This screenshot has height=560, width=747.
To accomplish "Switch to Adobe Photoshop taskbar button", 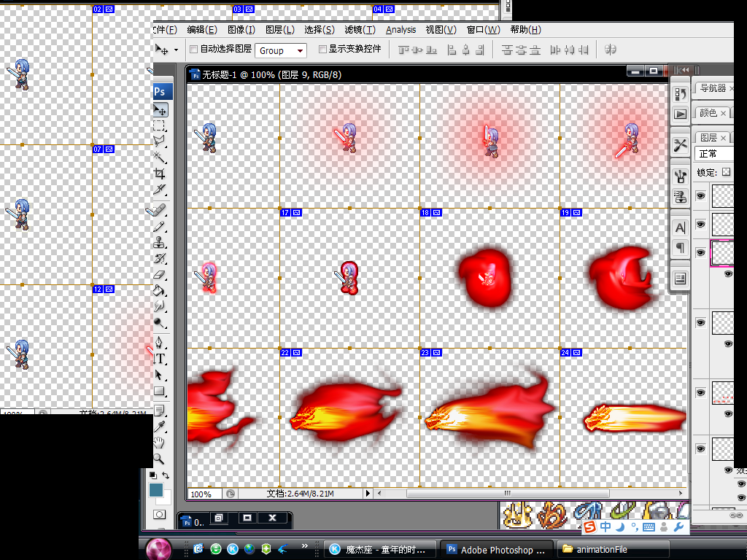I will click(x=496, y=550).
